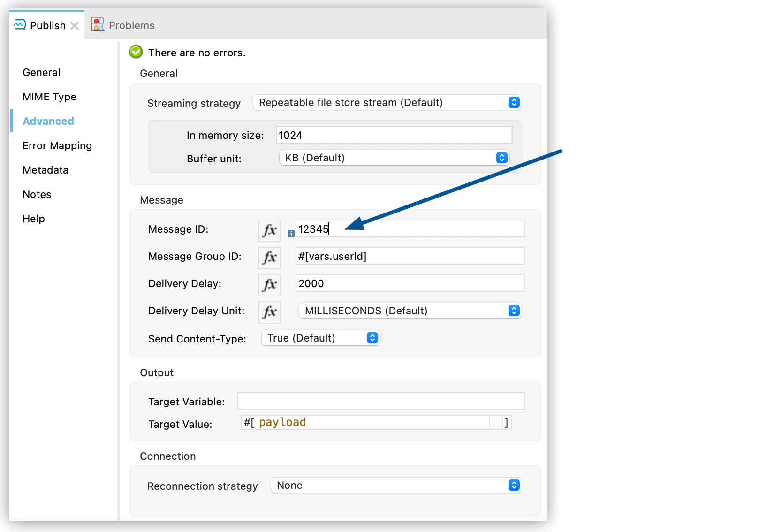Image resolution: width=759 pixels, height=532 pixels.
Task: Select MIME Type in the sidebar
Action: (49, 97)
